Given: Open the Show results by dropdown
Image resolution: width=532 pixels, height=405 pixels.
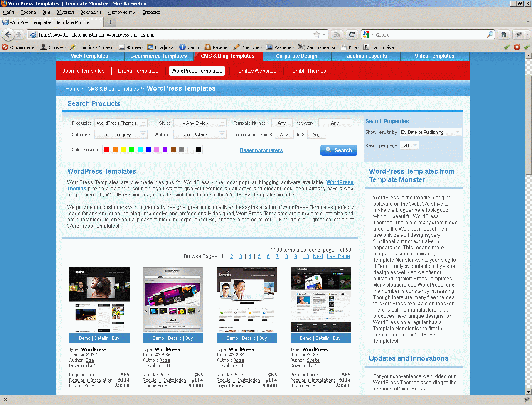Looking at the screenshot, I should click(431, 132).
